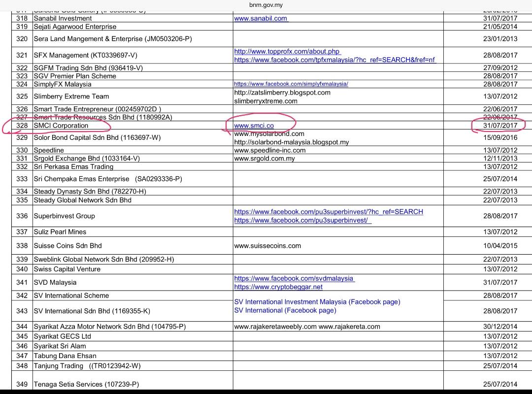Viewport: 532px width, 394px height.
Task: Open the svdmalaysia Facebook link
Action: (x=294, y=278)
